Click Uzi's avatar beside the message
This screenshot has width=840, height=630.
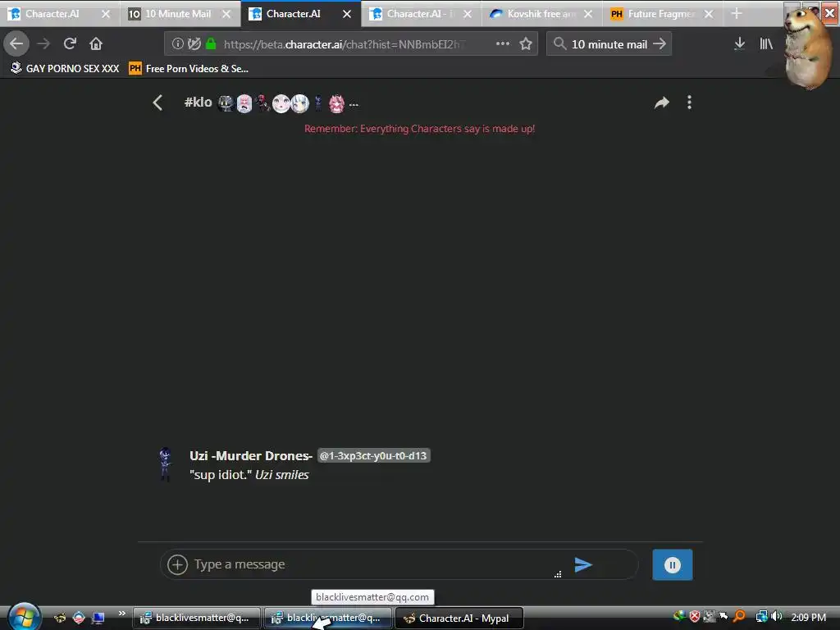tap(166, 464)
